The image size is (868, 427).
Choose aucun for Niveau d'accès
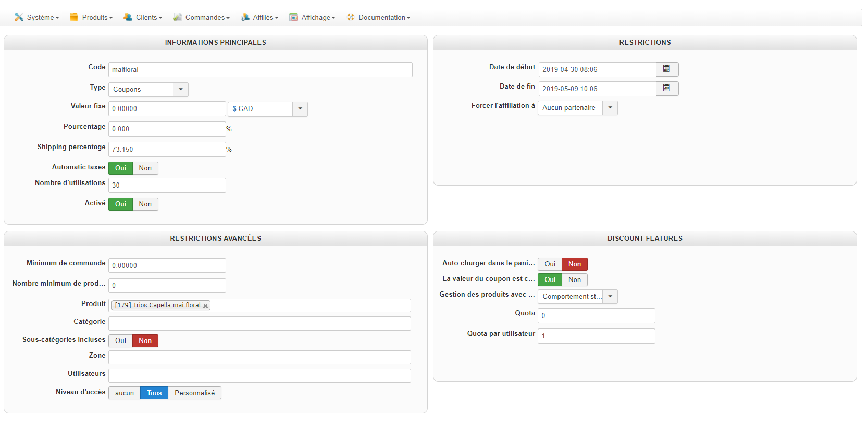click(125, 393)
